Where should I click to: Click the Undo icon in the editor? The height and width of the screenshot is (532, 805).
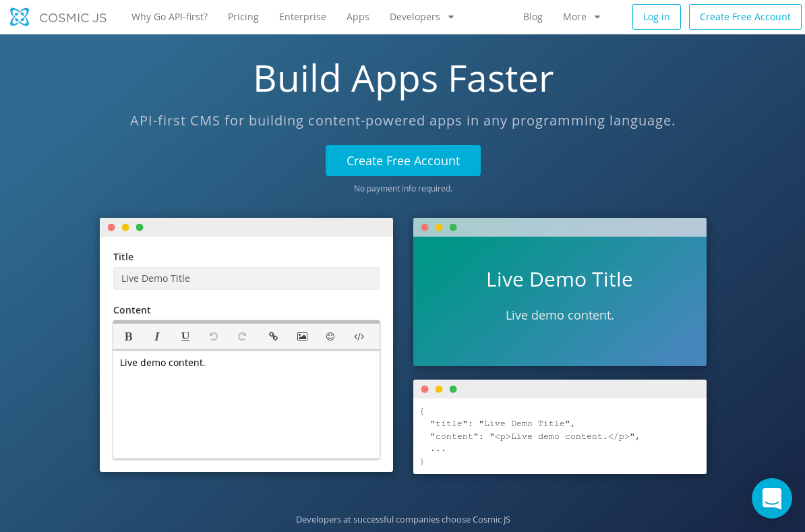tap(214, 336)
